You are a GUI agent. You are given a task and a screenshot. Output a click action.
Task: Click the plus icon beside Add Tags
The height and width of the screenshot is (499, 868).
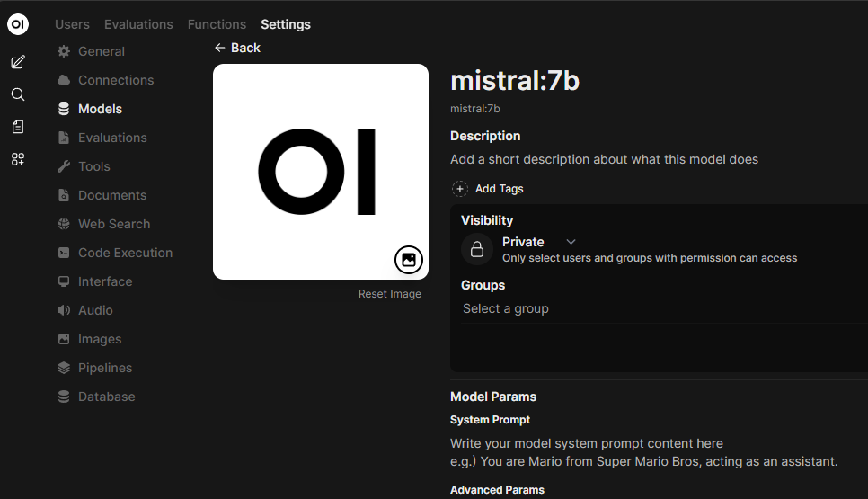460,189
